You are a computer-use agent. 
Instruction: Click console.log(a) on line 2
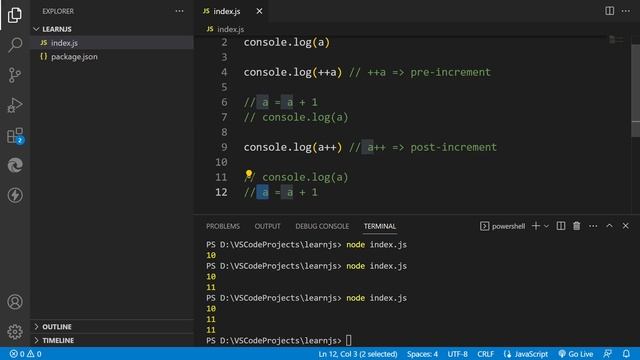[x=287, y=42]
